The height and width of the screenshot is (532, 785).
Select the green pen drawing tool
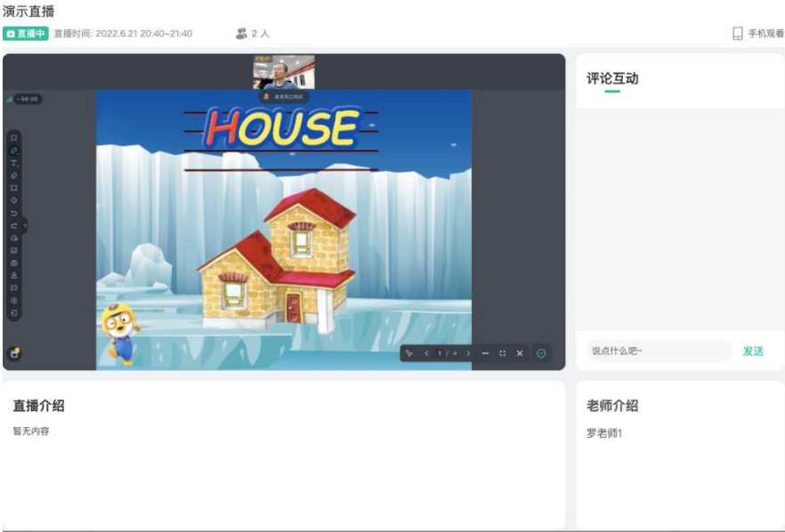tap(14, 150)
